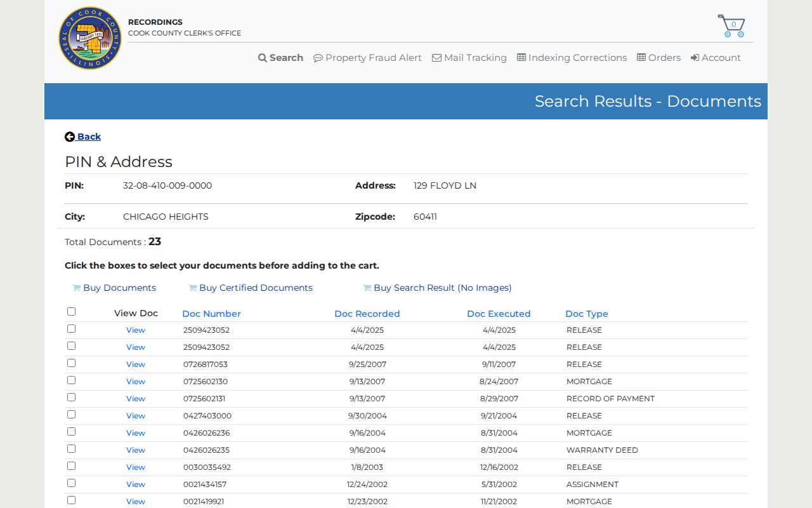Sort by Doc Executed column
This screenshot has height=508, width=812.
coord(499,314)
